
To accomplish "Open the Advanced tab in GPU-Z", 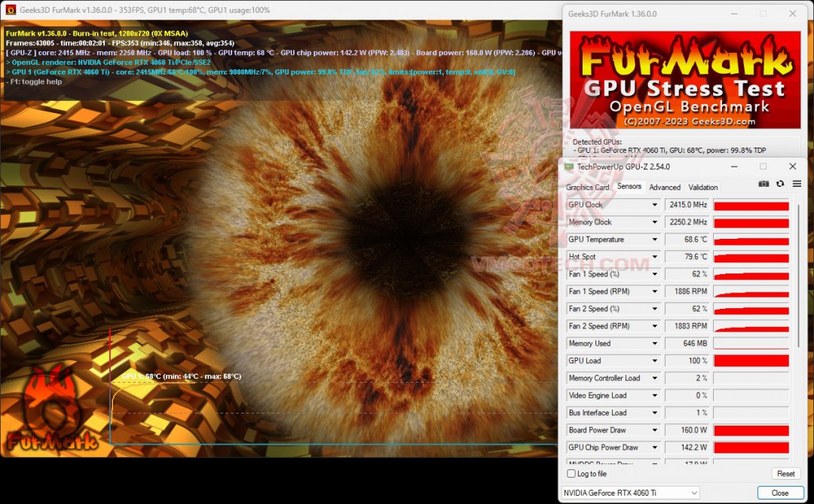I will 665,188.
